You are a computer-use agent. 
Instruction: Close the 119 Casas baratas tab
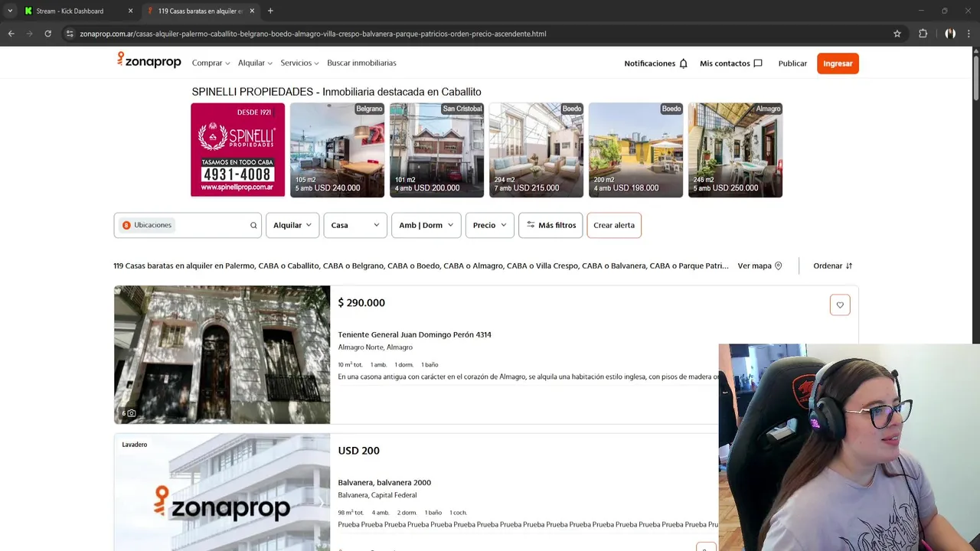[252, 11]
